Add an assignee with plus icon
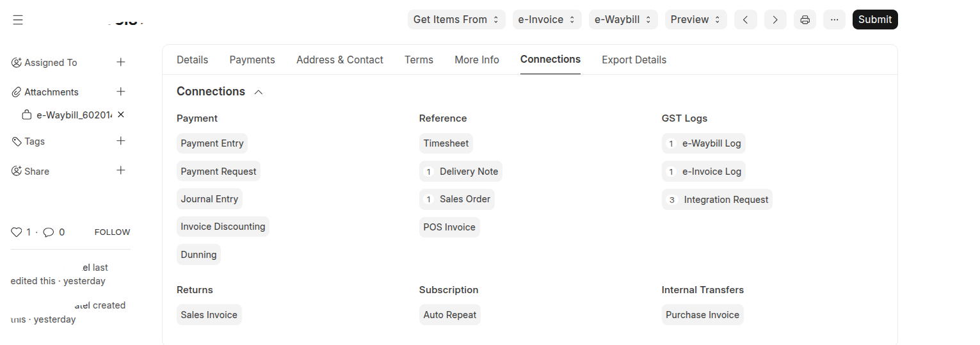Image resolution: width=980 pixels, height=345 pixels. pyautogui.click(x=120, y=62)
